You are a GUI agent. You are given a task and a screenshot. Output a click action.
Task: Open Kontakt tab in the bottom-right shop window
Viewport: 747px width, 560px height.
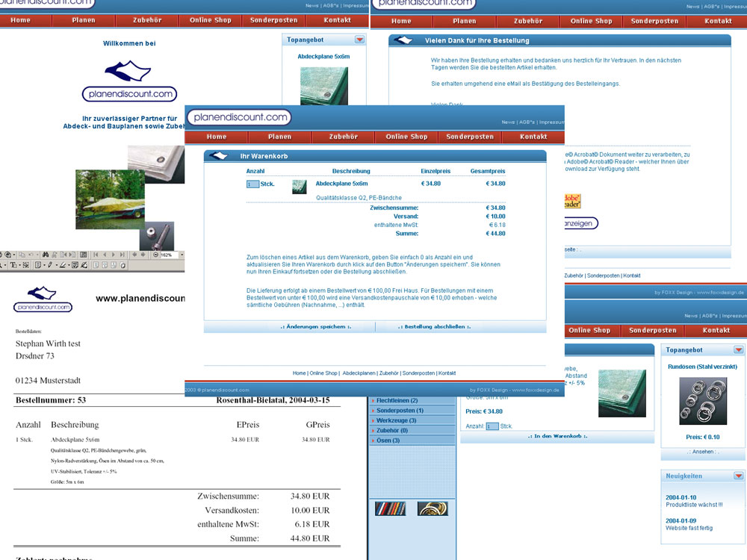(716, 331)
